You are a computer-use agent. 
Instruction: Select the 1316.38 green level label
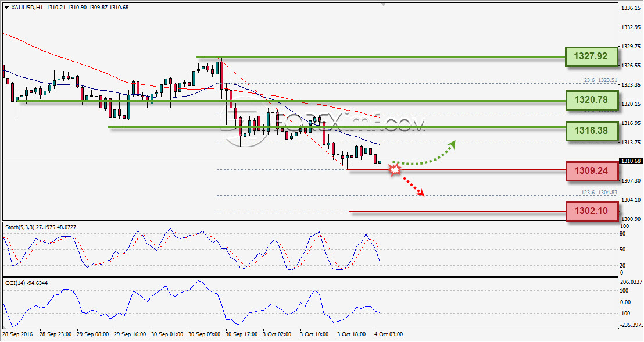[x=592, y=131]
